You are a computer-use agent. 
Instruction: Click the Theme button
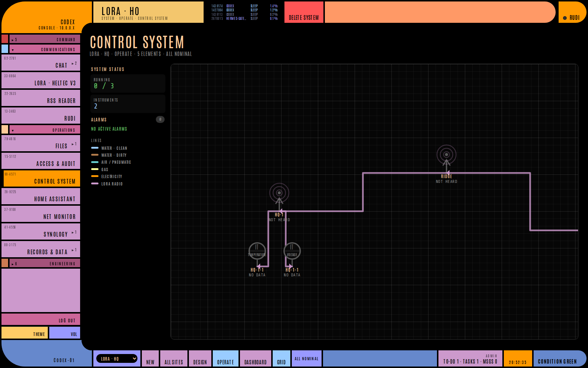click(x=25, y=333)
